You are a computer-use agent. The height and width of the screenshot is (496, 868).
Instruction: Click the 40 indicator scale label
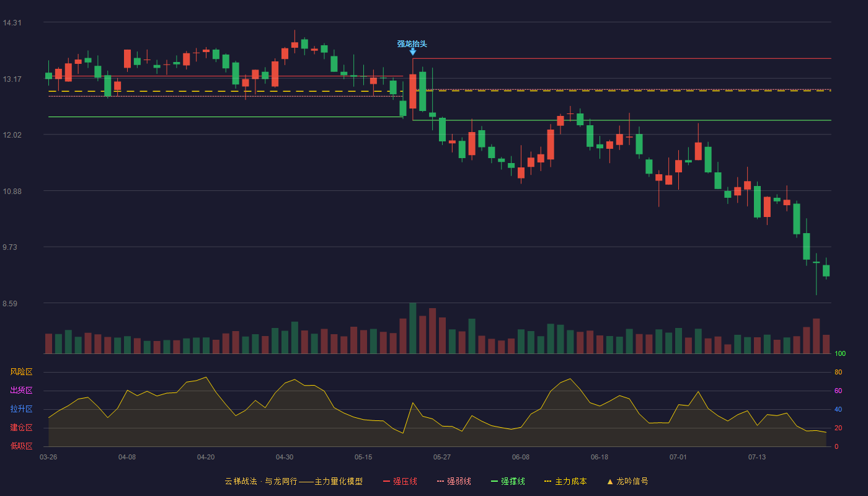(838, 409)
